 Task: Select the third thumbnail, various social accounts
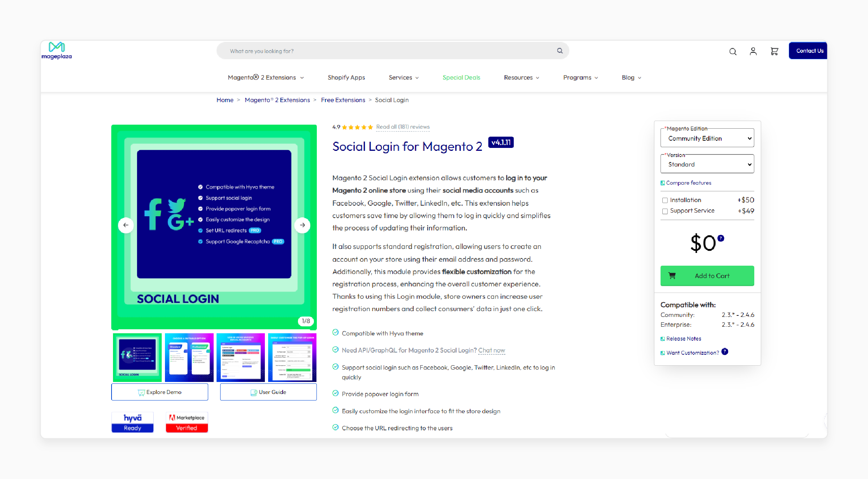click(241, 358)
